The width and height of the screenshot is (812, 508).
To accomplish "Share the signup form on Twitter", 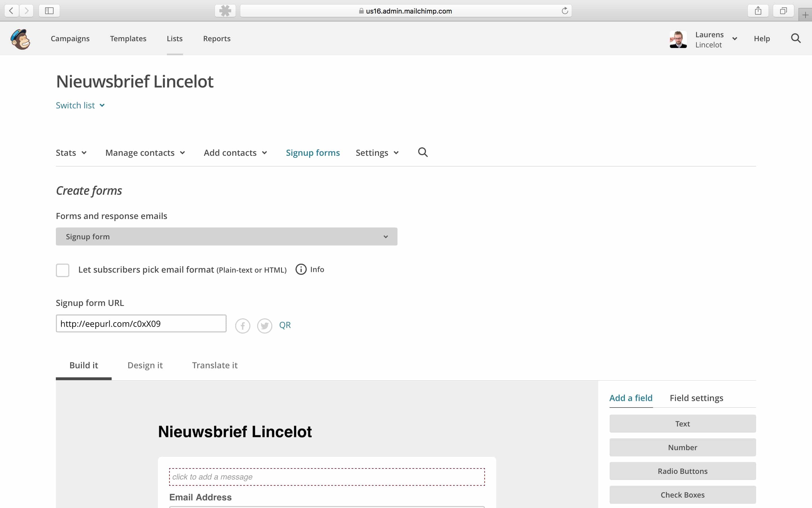I will coord(264,326).
